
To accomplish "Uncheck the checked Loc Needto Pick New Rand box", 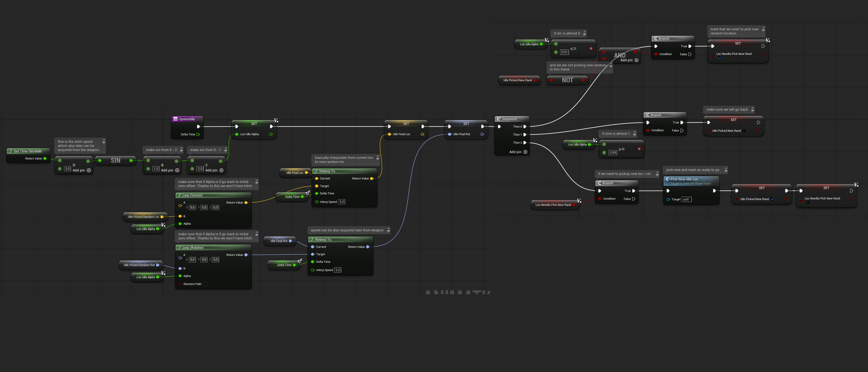I will (x=720, y=58).
